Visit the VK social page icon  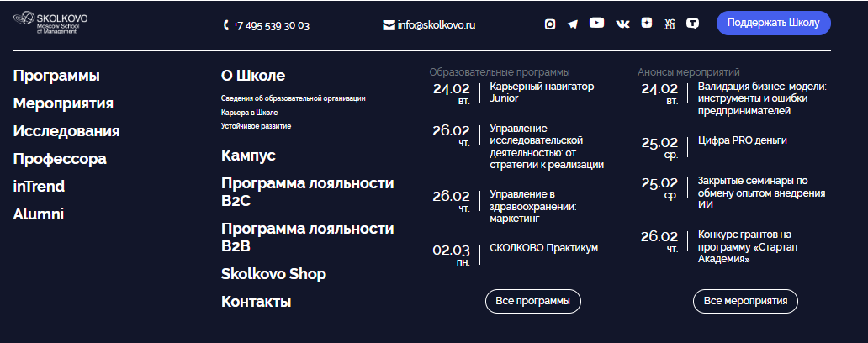click(x=622, y=24)
